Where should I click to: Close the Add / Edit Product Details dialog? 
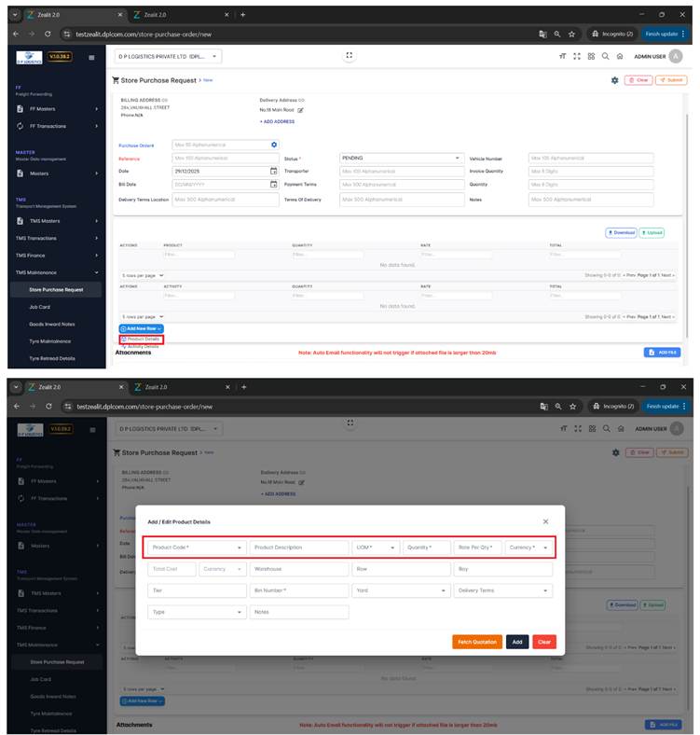point(545,521)
